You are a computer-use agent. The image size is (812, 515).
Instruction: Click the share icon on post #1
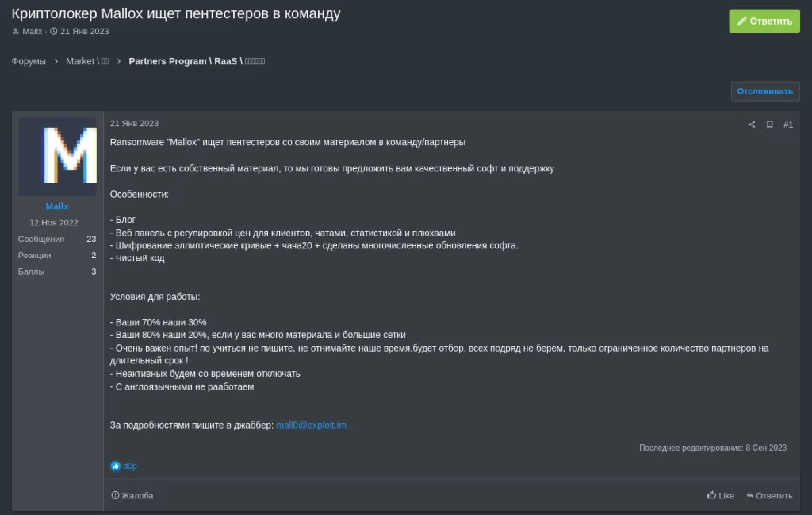pos(752,125)
